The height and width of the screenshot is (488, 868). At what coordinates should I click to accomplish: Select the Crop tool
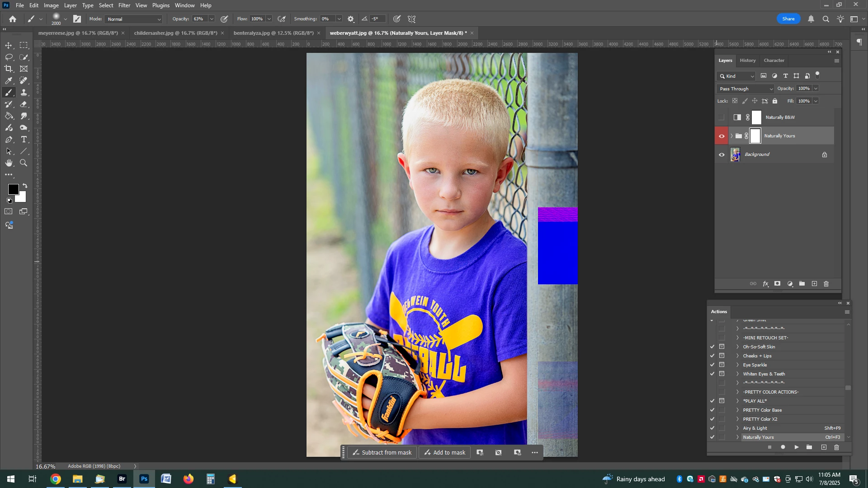click(x=9, y=69)
